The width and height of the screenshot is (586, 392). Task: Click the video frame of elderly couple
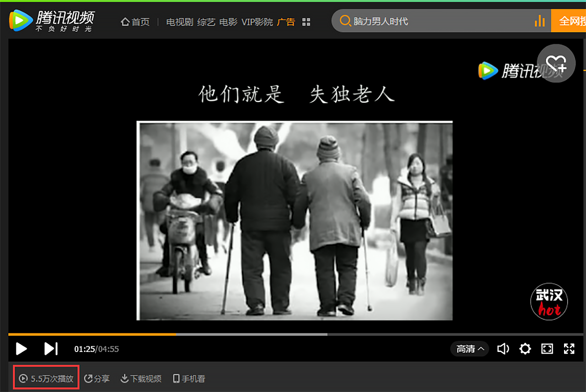pyautogui.click(x=294, y=221)
